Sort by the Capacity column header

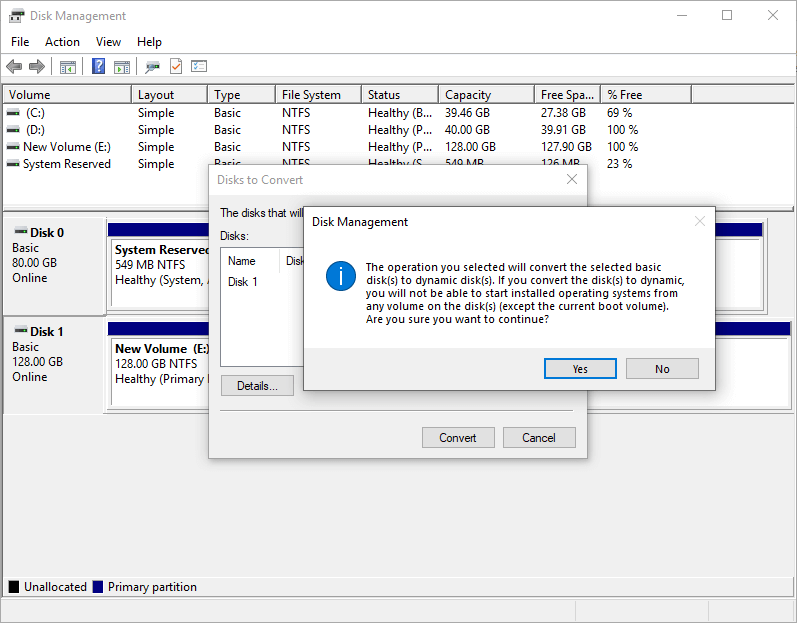(485, 95)
